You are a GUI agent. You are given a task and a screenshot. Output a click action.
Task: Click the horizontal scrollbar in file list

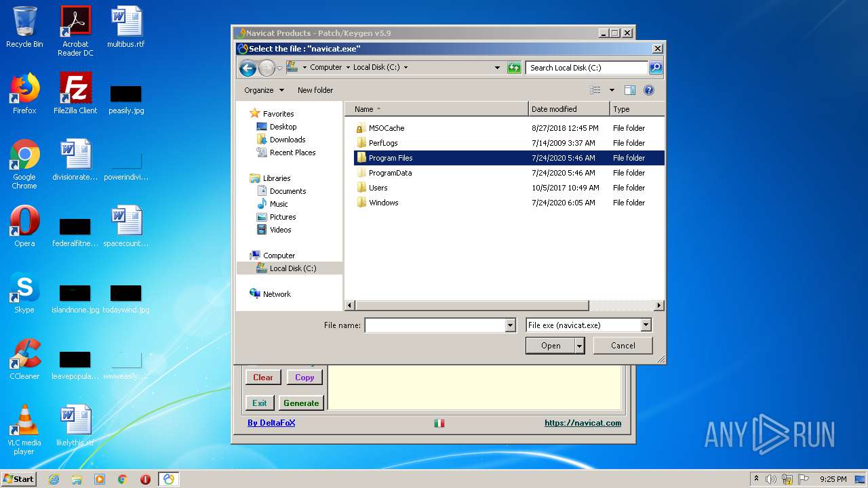pos(471,306)
